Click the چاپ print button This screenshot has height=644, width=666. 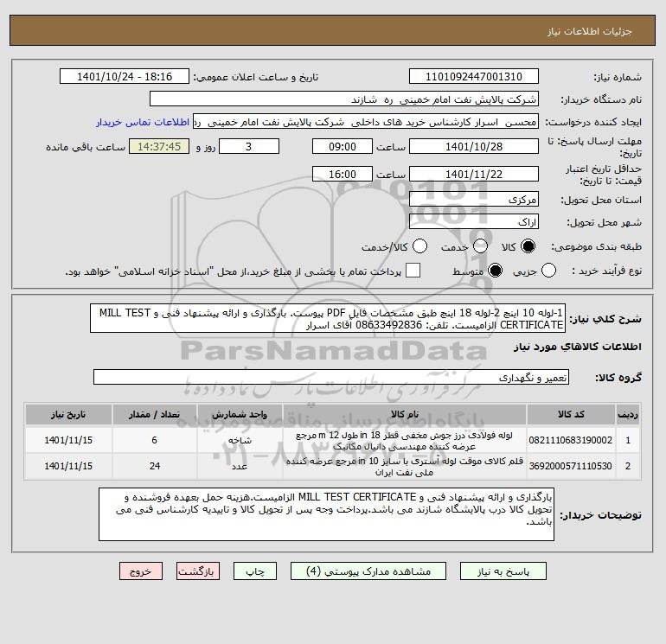255,571
